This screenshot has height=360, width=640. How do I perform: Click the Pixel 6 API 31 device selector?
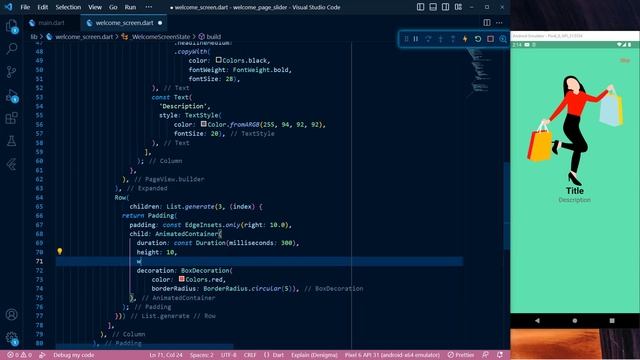tap(392, 355)
